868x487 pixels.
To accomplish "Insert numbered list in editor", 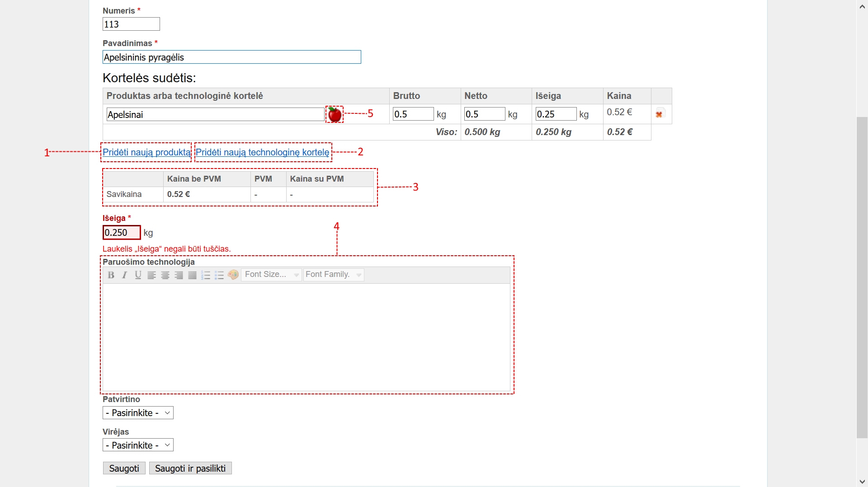I will pos(206,275).
